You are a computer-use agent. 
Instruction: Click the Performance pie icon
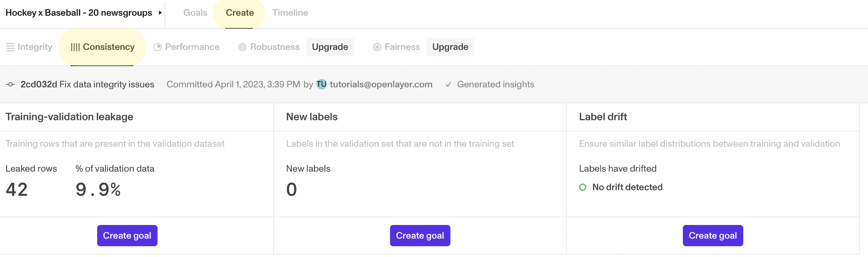[158, 47]
